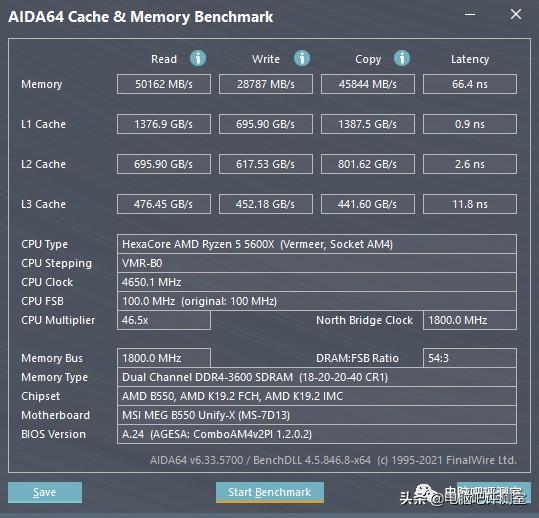The image size is (539, 518).
Task: Click CPU Type field HexaCore AMD Ryzen 5 5600X
Action: click(x=317, y=244)
